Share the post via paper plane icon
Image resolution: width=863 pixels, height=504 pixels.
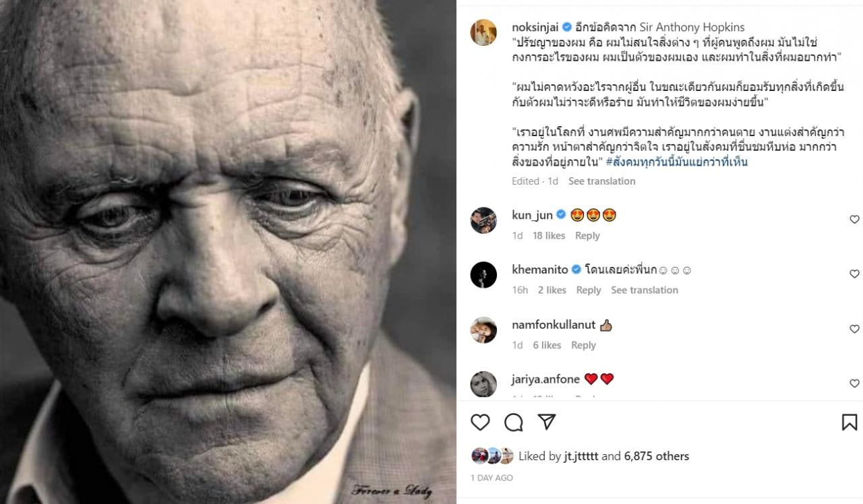tap(547, 422)
